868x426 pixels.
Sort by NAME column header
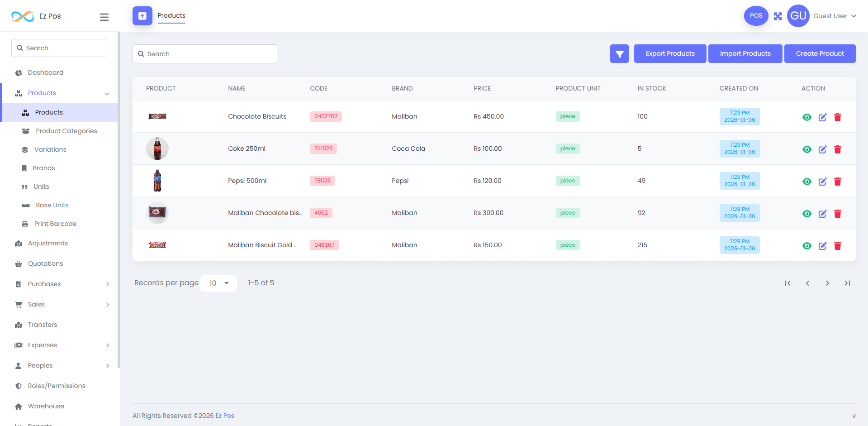pyautogui.click(x=237, y=88)
